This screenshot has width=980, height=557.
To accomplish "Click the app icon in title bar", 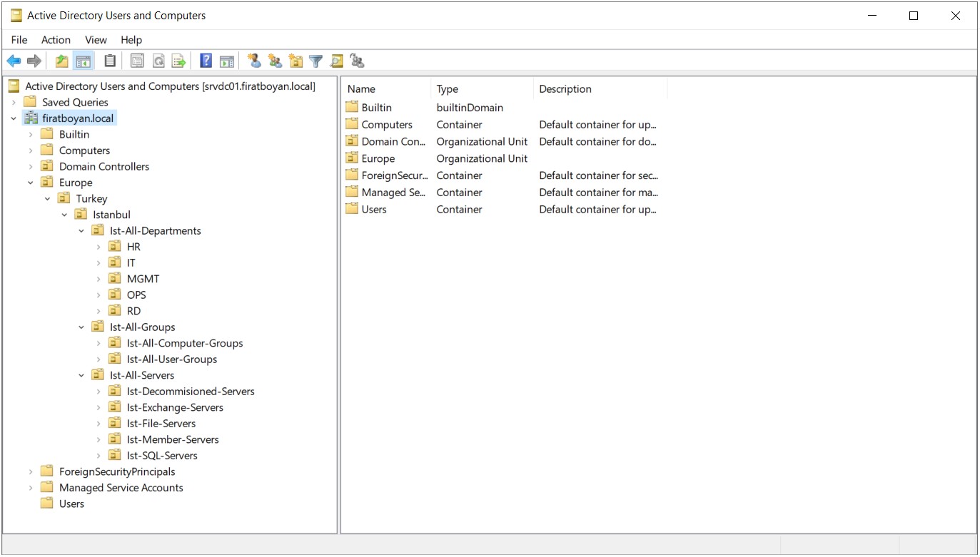I will pos(16,15).
